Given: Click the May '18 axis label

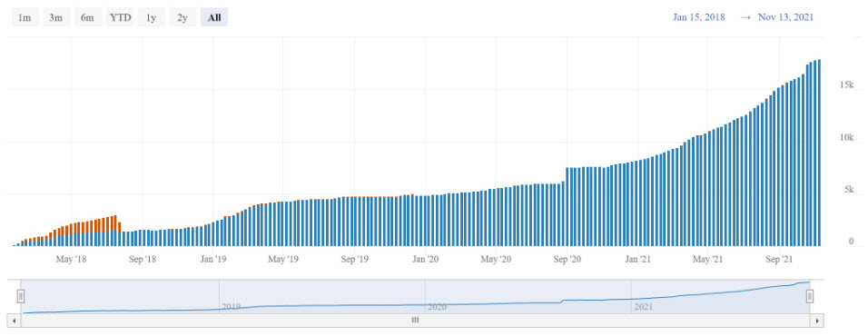Looking at the screenshot, I should point(72,259).
